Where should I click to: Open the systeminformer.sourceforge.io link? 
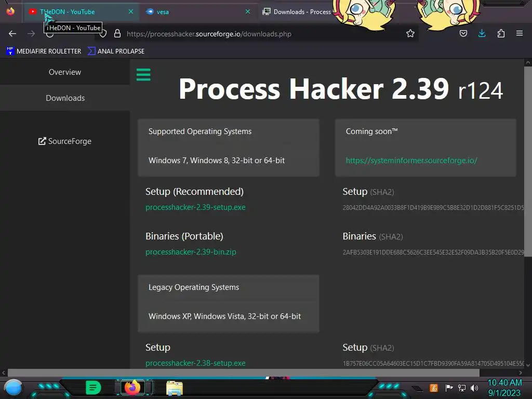(x=411, y=161)
